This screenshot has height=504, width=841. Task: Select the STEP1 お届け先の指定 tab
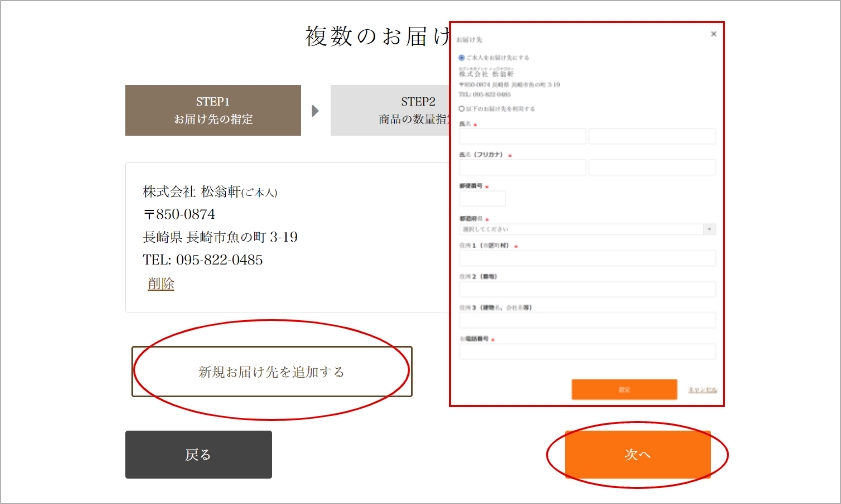coord(212,110)
